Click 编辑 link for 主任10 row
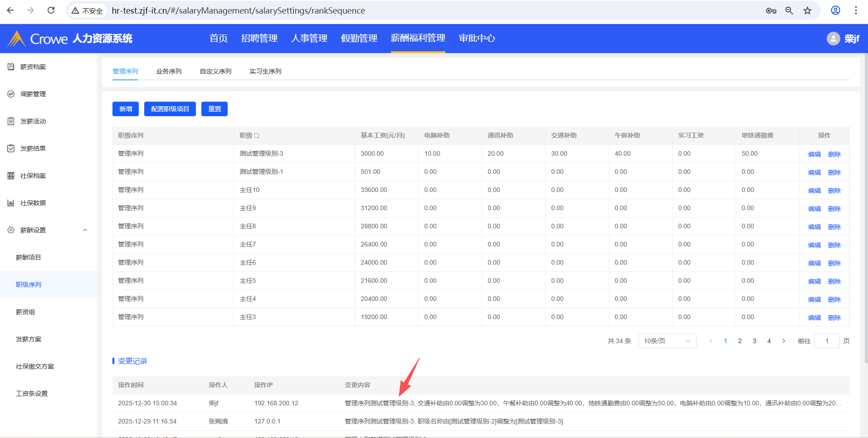Screen dimensions: 868x438 [814, 191]
